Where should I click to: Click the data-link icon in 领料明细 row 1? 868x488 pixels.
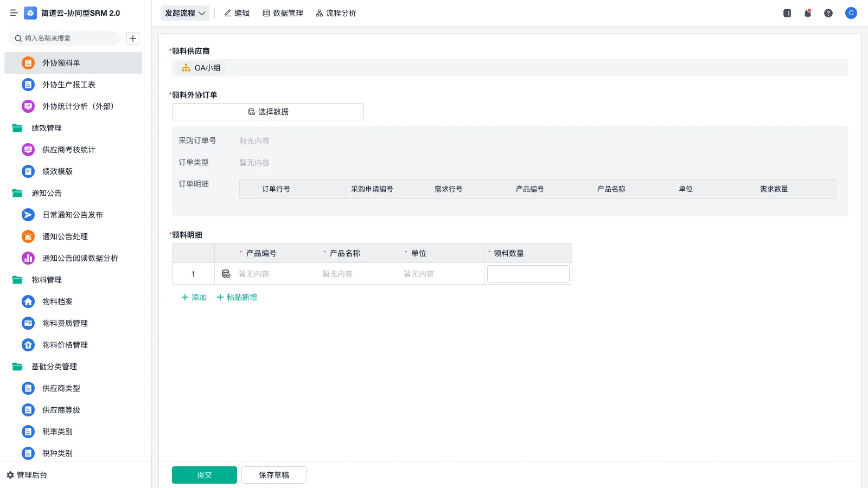tap(226, 274)
